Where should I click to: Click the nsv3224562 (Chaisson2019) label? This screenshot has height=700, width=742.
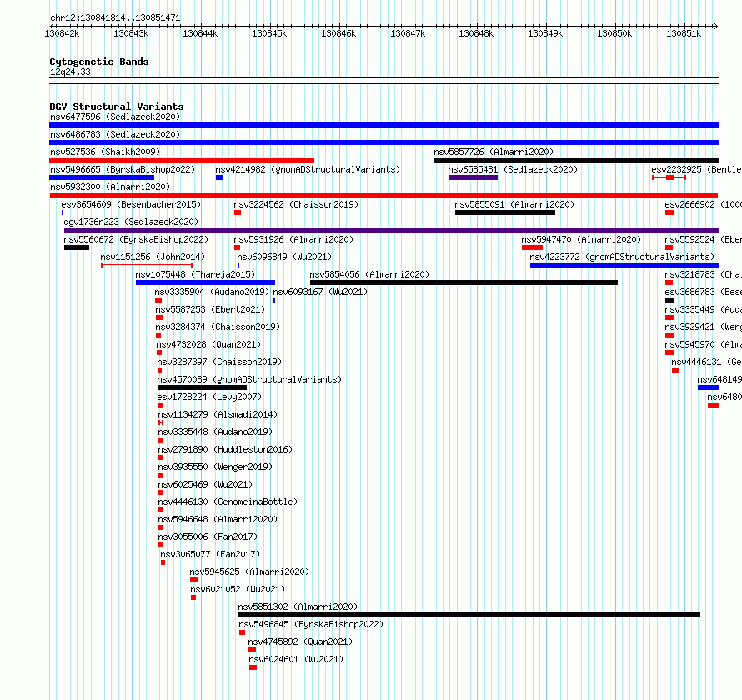(x=296, y=204)
